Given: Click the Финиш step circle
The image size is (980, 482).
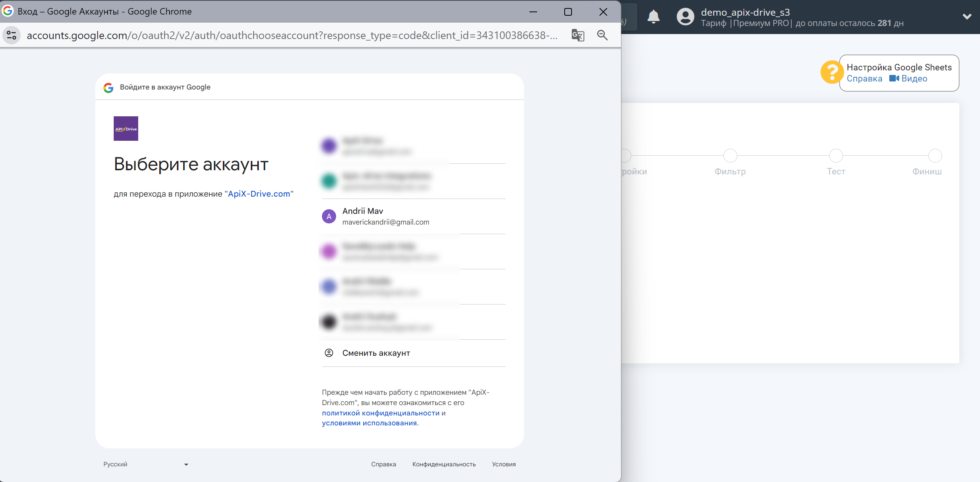Looking at the screenshot, I should (x=935, y=156).
